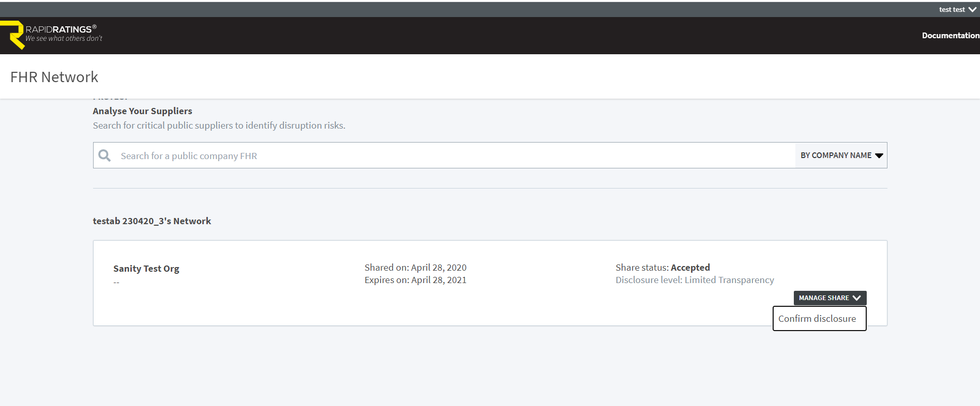Click Shared on: April 28, 2020 text
Screen dimensions: 980x406
point(415,268)
